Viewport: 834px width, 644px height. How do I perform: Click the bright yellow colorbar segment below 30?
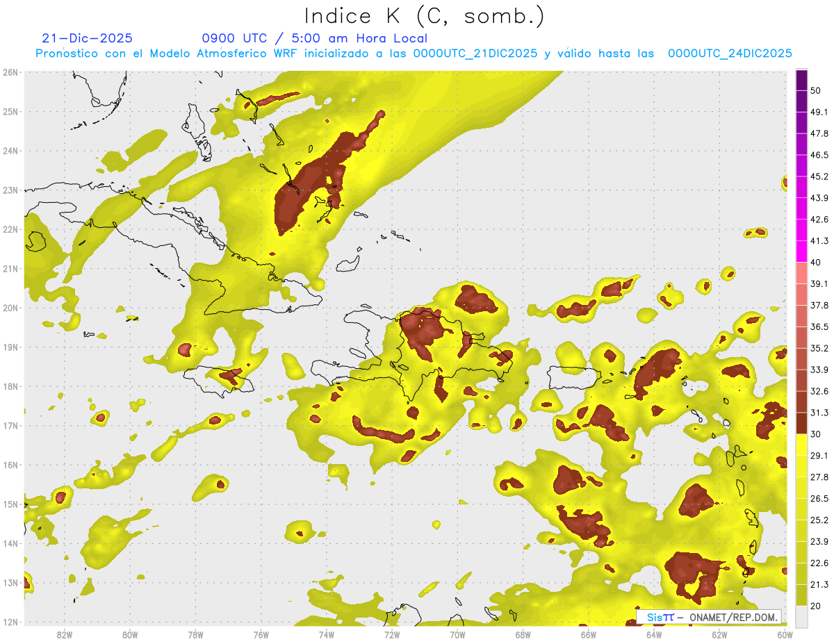801,445
